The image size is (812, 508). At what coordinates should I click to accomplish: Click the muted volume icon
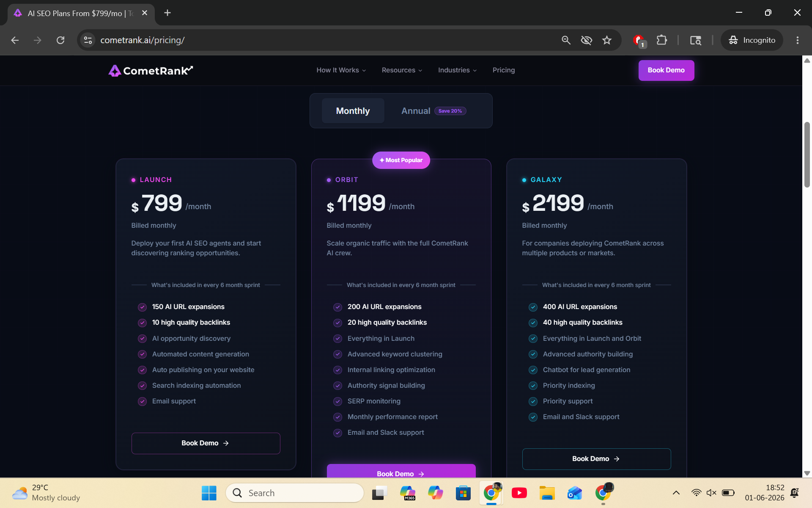tap(711, 493)
